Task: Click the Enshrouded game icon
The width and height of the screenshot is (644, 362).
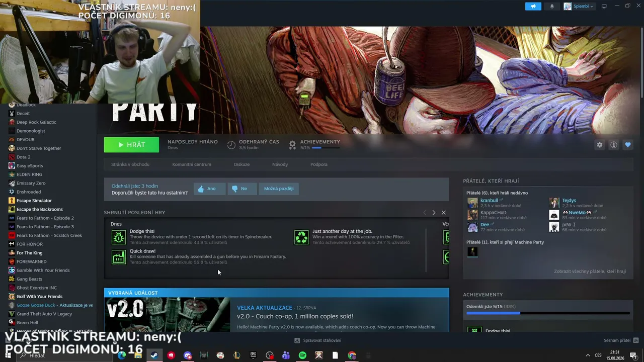Action: [12, 192]
